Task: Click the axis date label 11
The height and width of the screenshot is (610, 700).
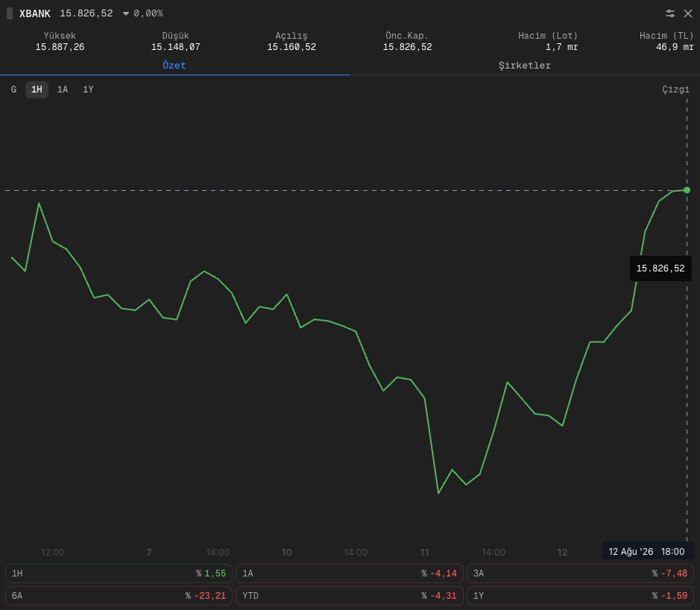Action: (425, 553)
